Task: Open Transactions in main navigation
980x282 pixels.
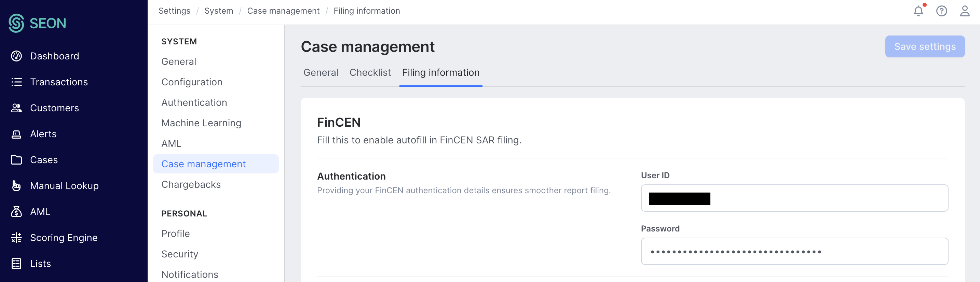Action: (x=59, y=82)
